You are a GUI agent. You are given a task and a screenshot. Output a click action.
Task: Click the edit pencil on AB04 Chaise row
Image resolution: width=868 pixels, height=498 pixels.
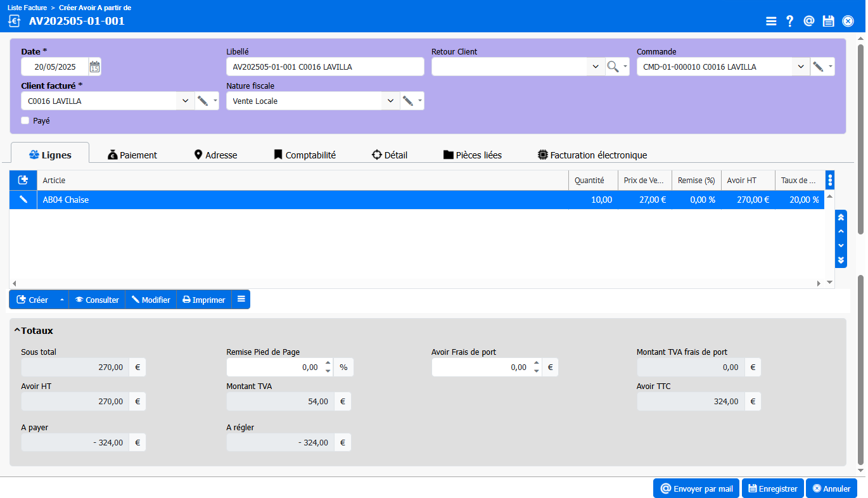click(x=23, y=200)
